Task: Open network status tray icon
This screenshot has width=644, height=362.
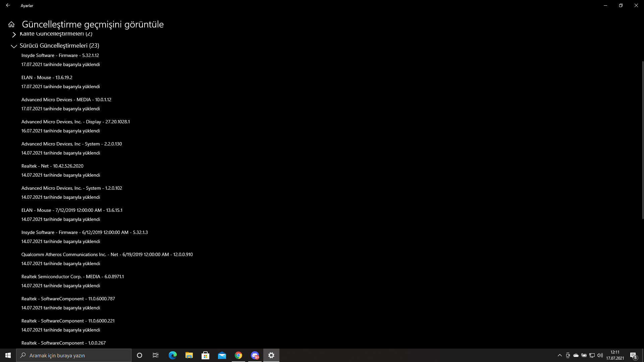Action: (x=592, y=355)
